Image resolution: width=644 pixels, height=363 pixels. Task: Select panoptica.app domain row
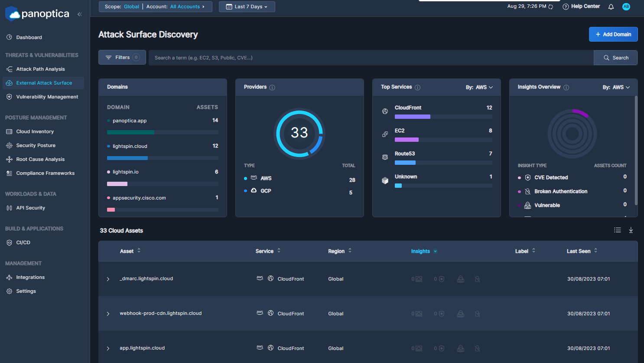click(x=163, y=126)
